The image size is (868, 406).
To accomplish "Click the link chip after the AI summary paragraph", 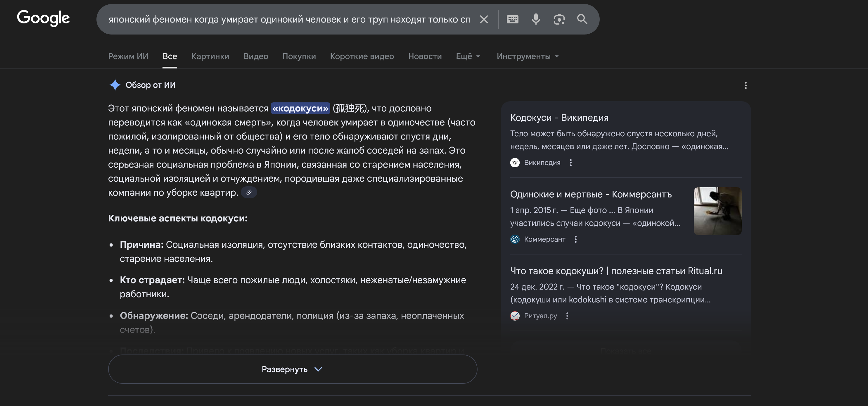I will (x=249, y=192).
